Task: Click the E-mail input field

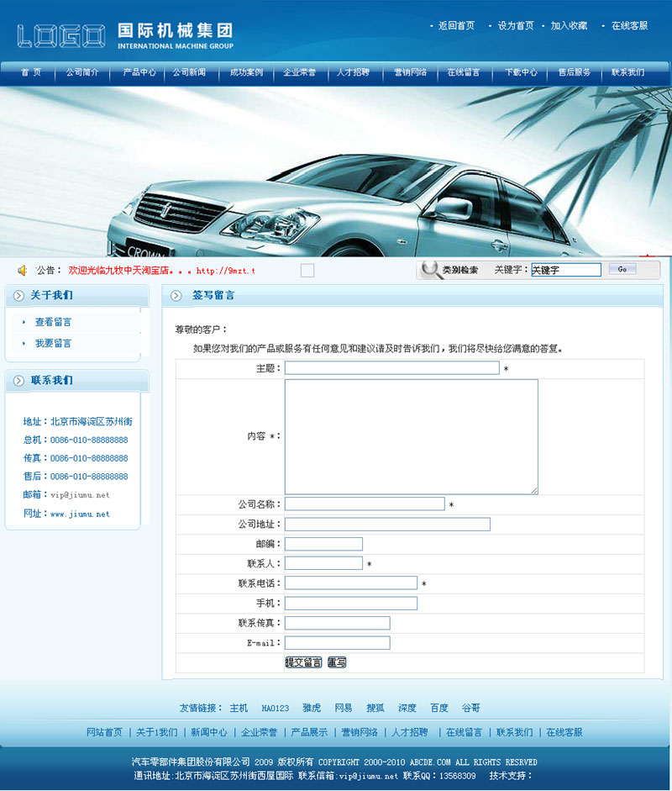Action: (338, 643)
